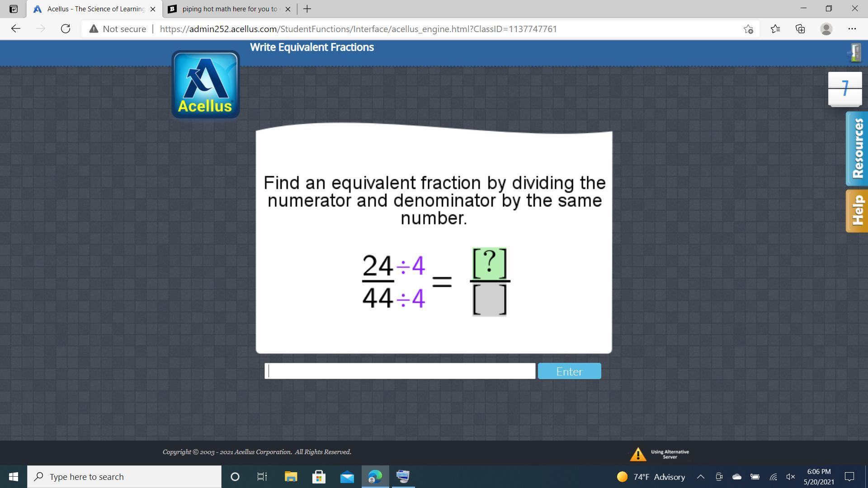Click the Acellus logo icon

click(x=206, y=84)
